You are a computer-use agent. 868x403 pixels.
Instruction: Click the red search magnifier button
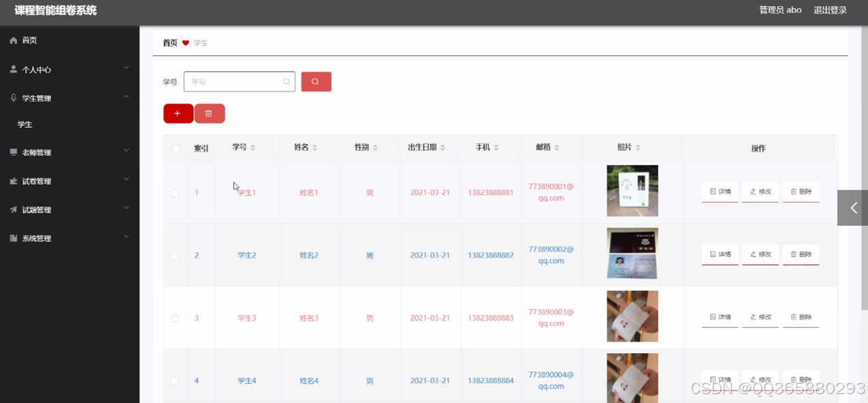[316, 81]
